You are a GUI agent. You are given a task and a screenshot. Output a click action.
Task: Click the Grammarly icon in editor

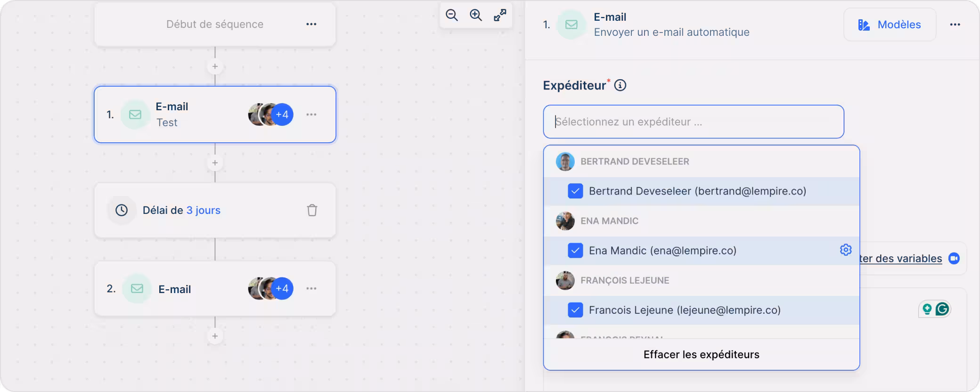coord(942,309)
